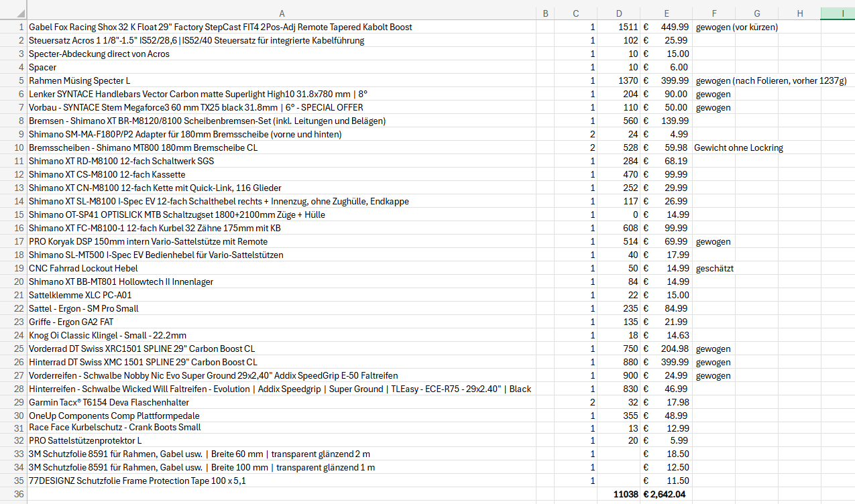Select the 449.99 price cell
855x504 pixels.
666,27
